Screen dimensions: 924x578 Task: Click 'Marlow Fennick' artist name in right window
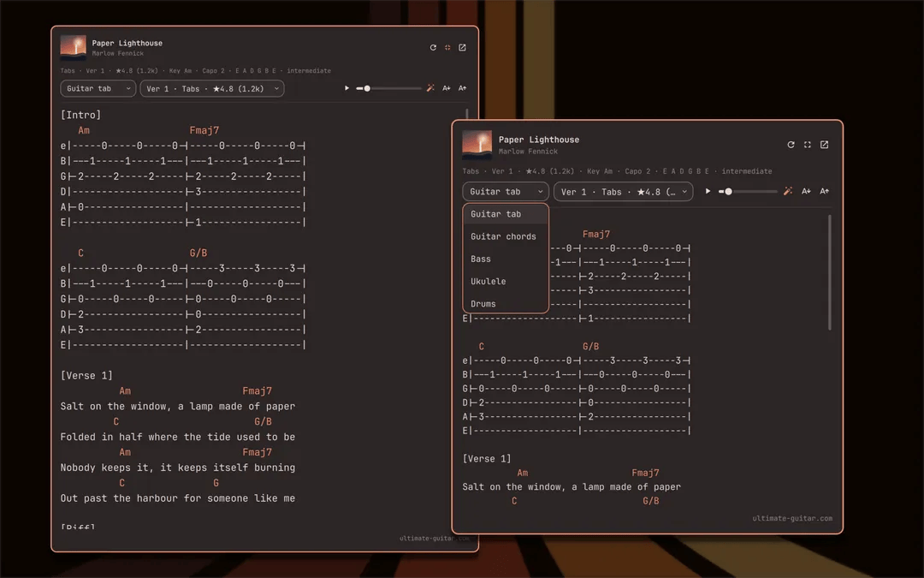(x=528, y=152)
